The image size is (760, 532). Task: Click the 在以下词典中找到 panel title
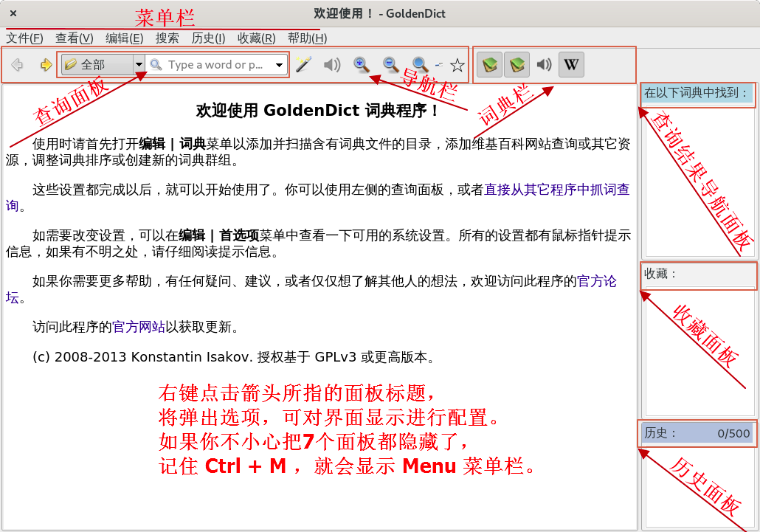[696, 92]
